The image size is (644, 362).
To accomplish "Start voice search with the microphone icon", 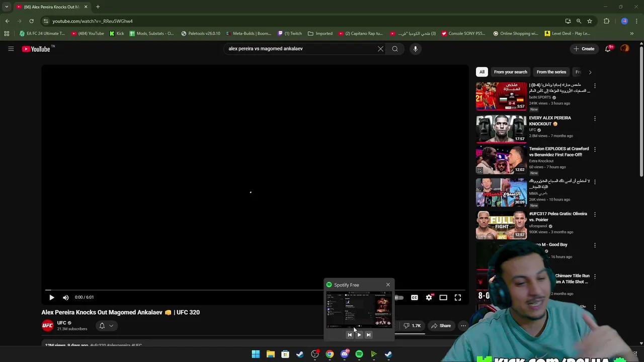I will tap(415, 49).
